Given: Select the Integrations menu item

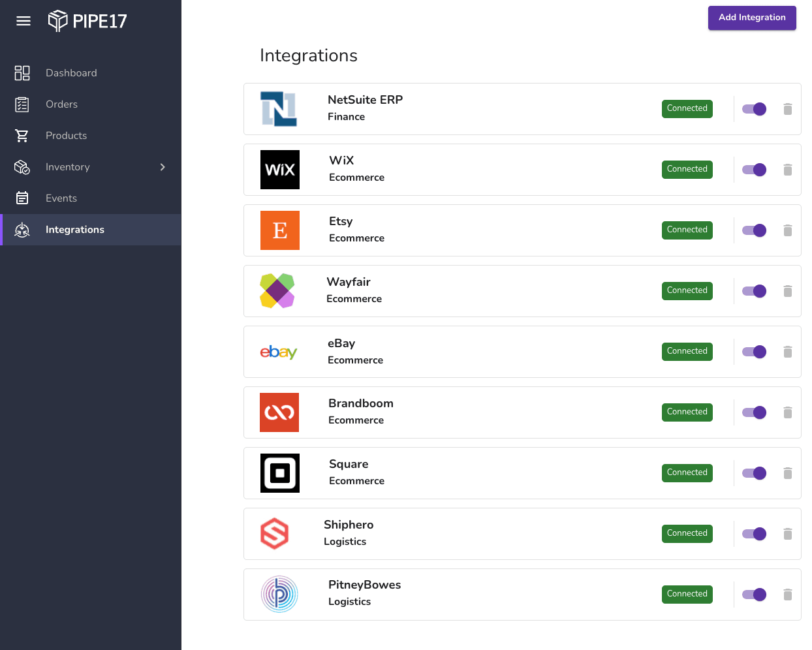Looking at the screenshot, I should (x=91, y=230).
